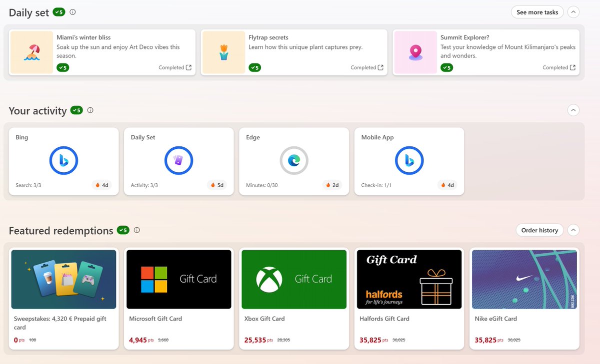
Task: Collapse the Featured redemptions section
Action: (573, 230)
